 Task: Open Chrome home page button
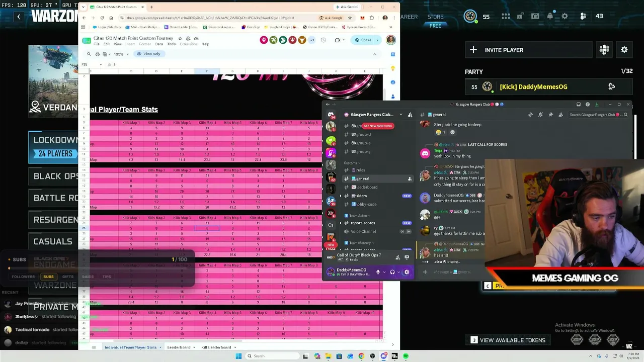(x=111, y=18)
